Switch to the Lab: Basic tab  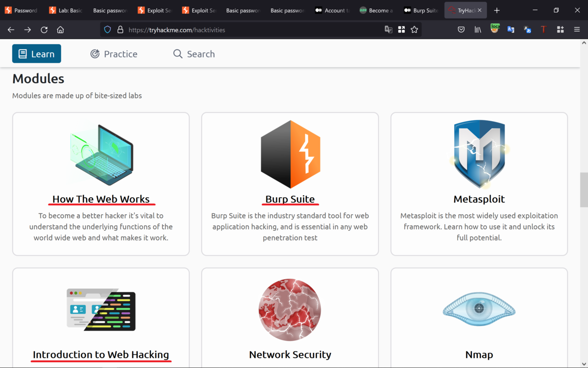(x=66, y=10)
